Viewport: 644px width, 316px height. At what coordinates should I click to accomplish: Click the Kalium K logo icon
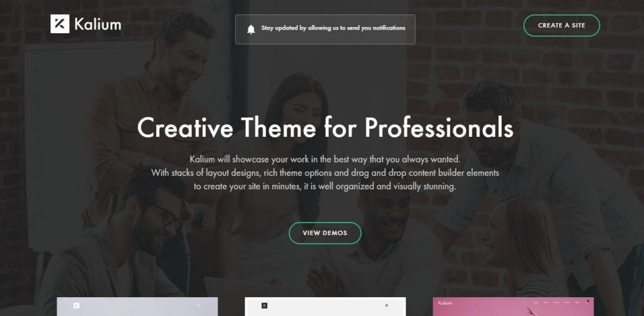(60, 24)
